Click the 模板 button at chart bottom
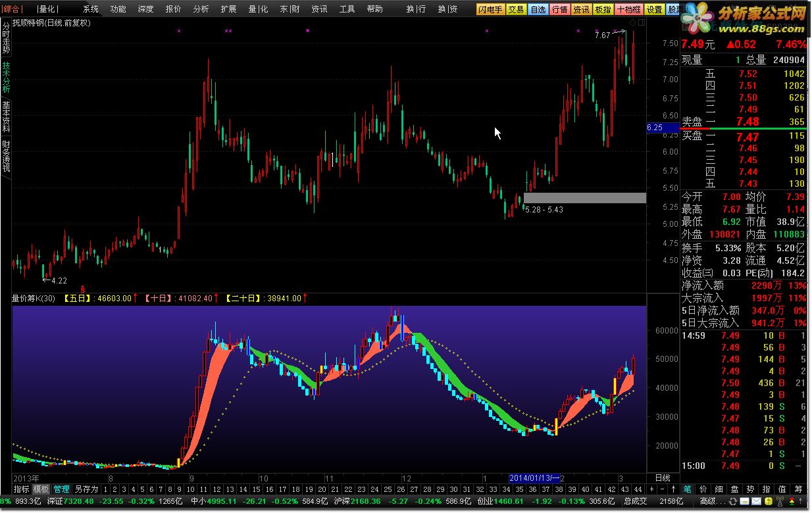Viewport: 812px width, 513px height. 41,489
